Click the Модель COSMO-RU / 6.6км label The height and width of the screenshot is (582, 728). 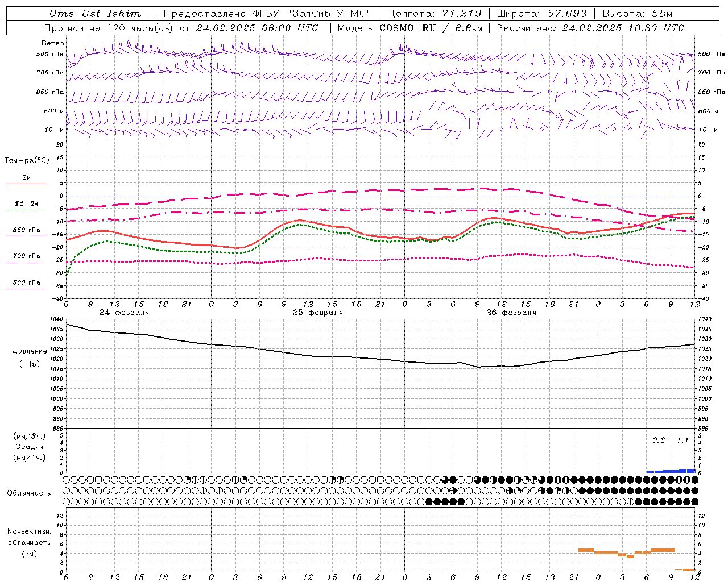(410, 28)
